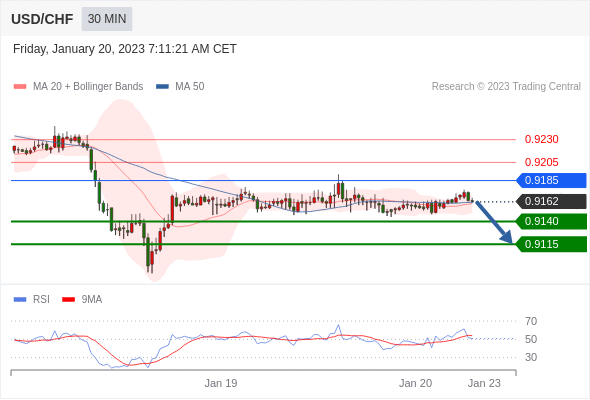Click 'Research © 2023 Trading Central' credit

[x=506, y=87]
